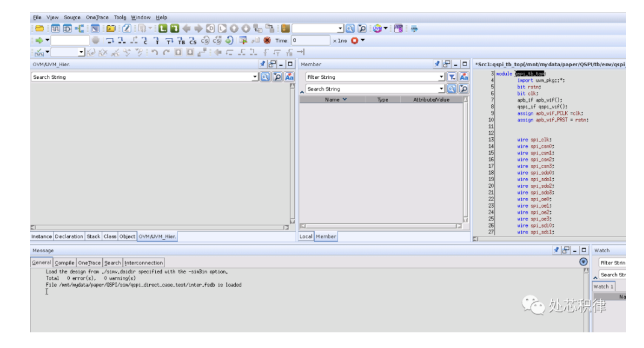Switch to the Compile tab in Message panel
Image resolution: width=644 pixels, height=348 pixels.
click(x=64, y=263)
